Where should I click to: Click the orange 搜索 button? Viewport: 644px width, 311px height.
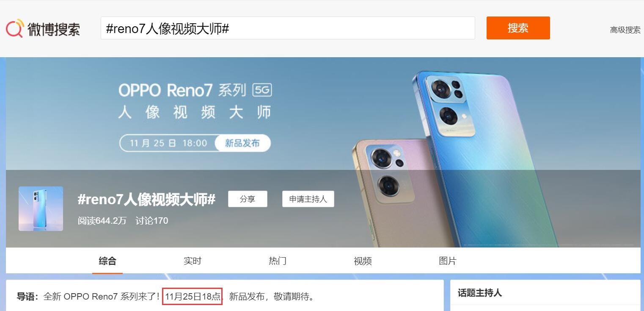coord(518,28)
